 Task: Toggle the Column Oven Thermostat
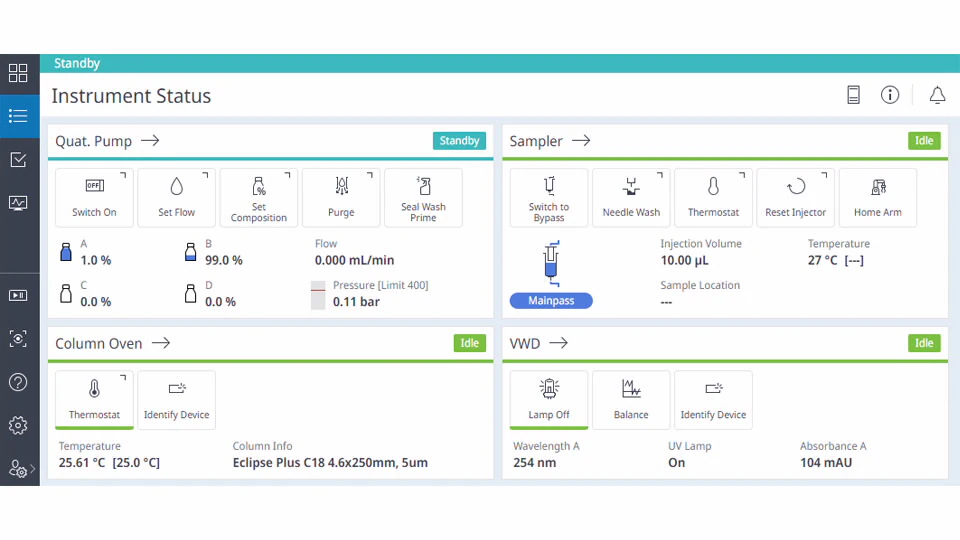[94, 400]
